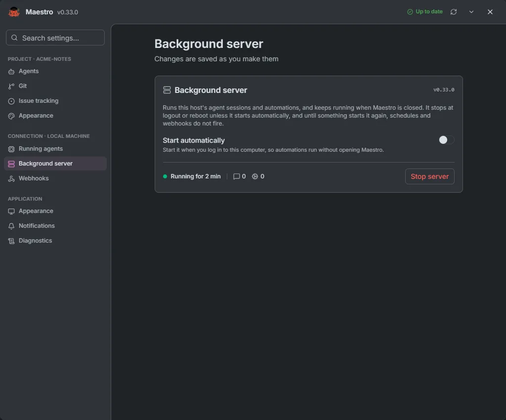Expand the update options chevron

pyautogui.click(x=471, y=12)
